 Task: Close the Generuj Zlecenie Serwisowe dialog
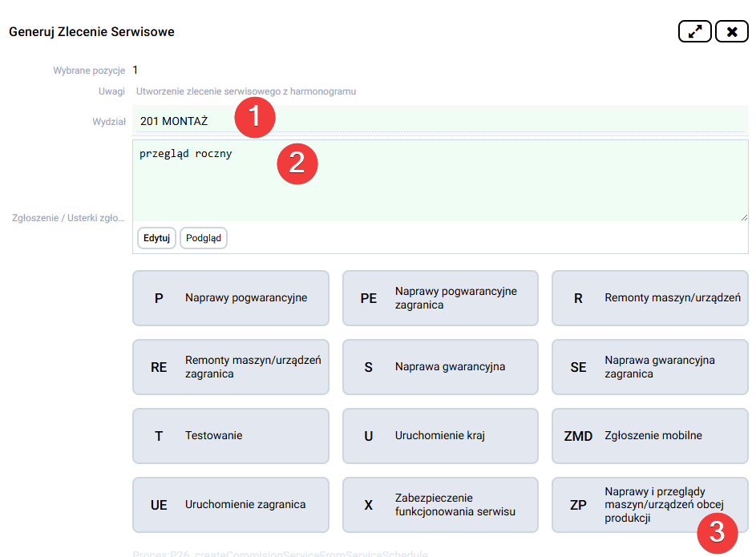[x=731, y=30]
